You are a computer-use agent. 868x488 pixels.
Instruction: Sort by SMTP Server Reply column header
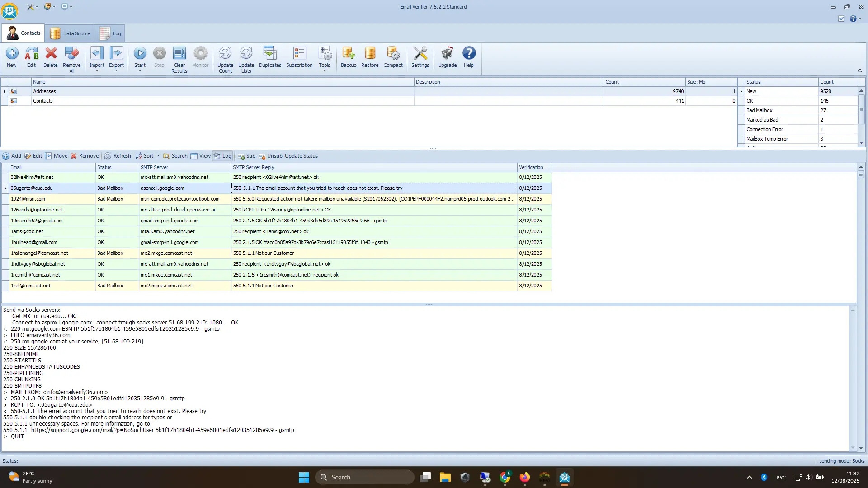pyautogui.click(x=374, y=167)
